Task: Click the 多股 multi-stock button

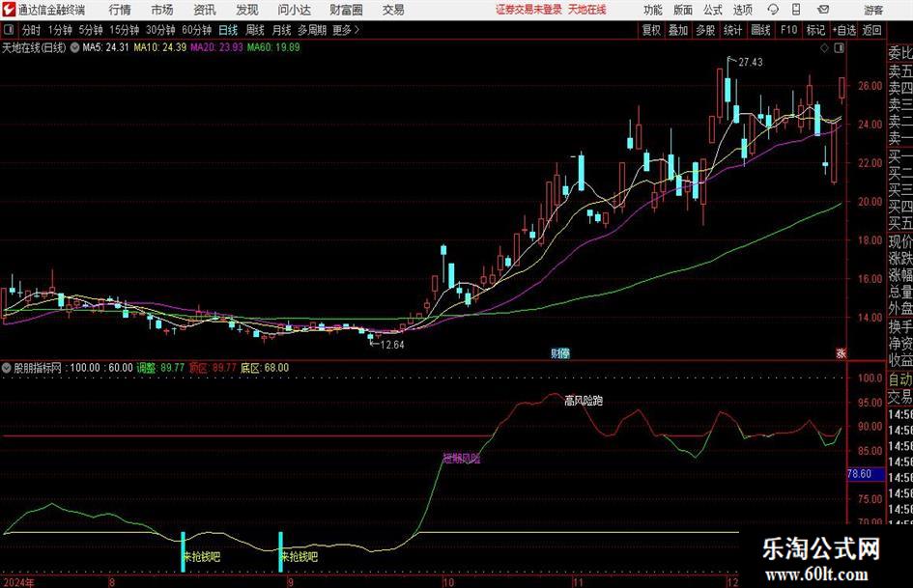Action: [704, 30]
